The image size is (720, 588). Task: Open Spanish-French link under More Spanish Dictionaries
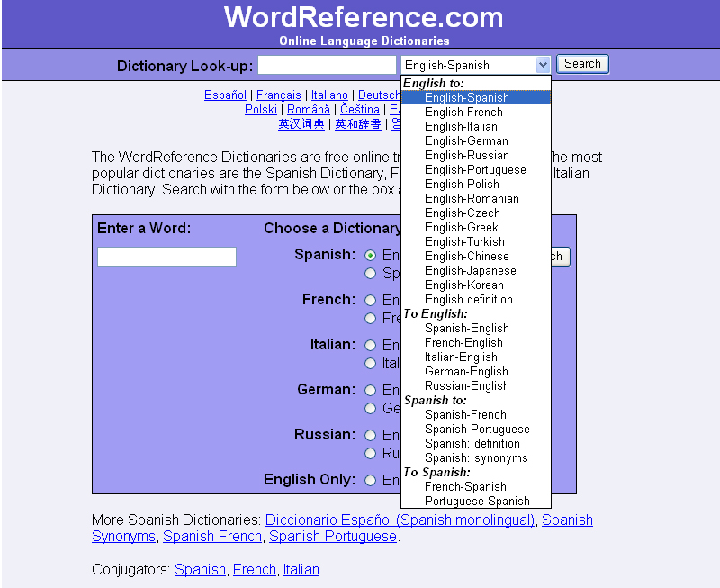(x=212, y=536)
